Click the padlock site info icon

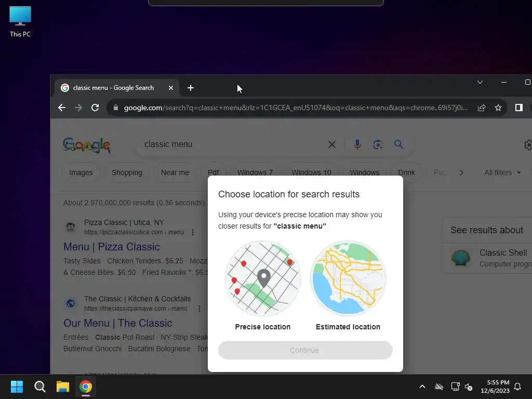(116, 108)
